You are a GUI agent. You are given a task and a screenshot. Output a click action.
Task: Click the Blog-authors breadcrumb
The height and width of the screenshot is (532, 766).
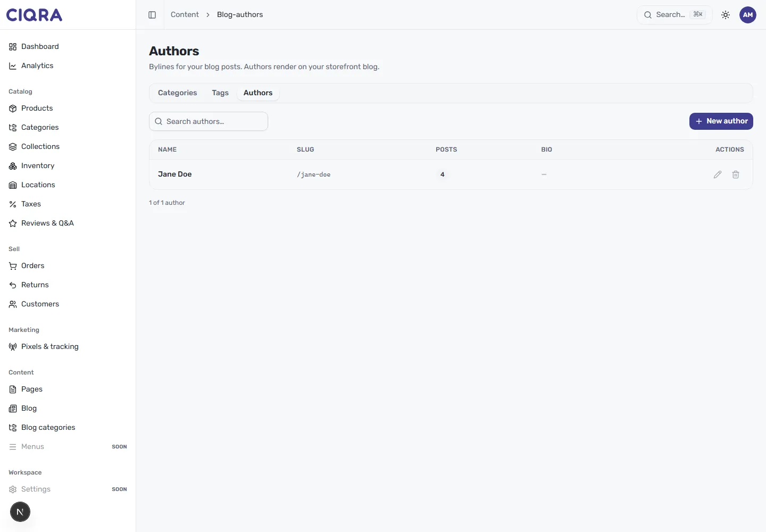pos(240,15)
